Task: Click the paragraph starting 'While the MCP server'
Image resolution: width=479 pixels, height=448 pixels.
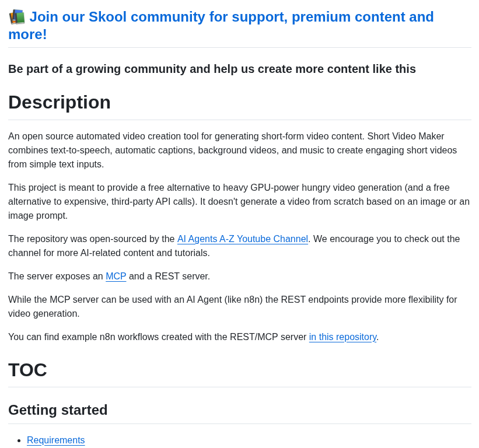Action: (x=233, y=307)
